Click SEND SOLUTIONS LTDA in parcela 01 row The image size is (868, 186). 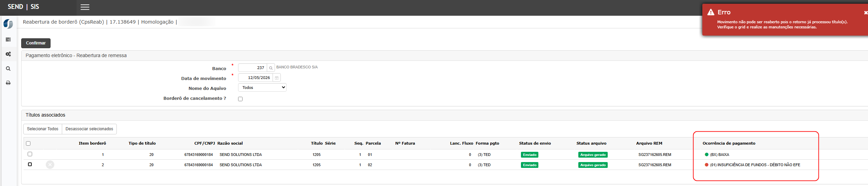[x=240, y=155]
